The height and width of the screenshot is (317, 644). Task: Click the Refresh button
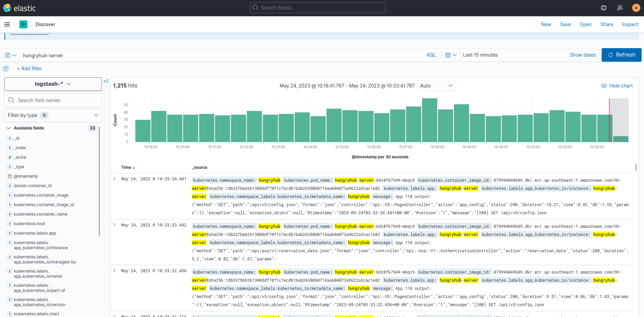tap(621, 55)
